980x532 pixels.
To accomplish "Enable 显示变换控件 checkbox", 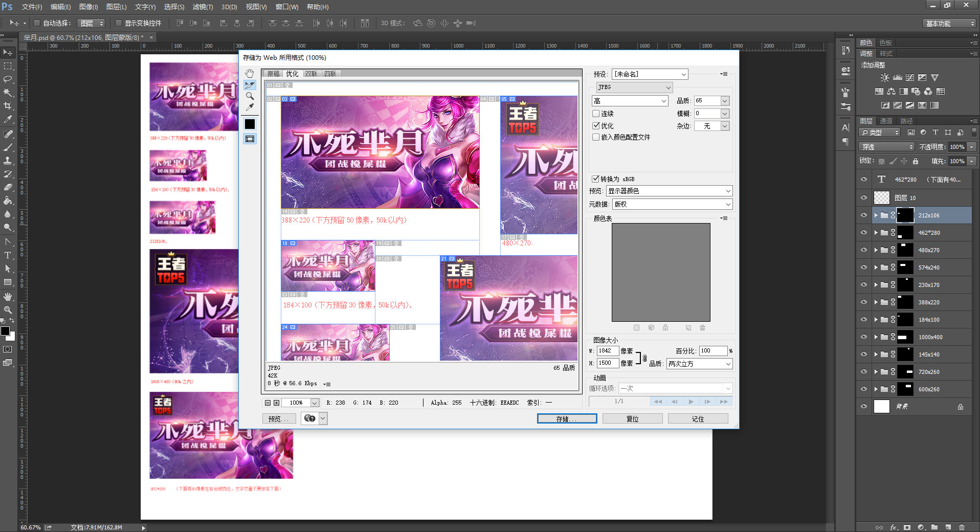I will pyautogui.click(x=119, y=23).
